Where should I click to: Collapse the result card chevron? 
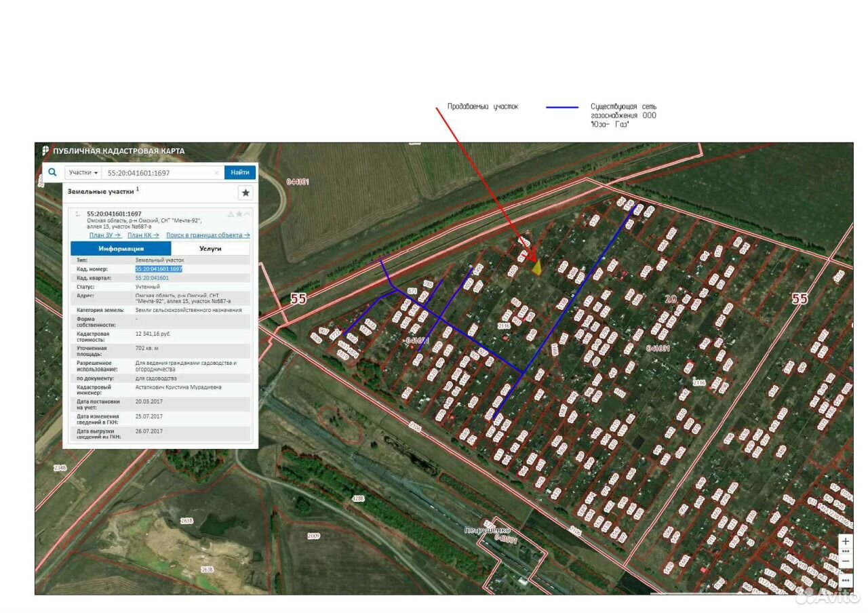(x=247, y=214)
